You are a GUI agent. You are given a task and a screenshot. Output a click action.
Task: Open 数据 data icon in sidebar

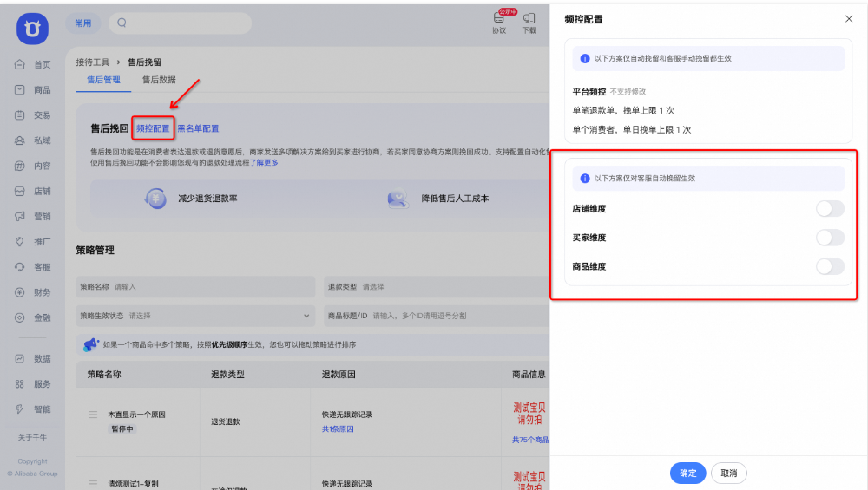[20, 358]
